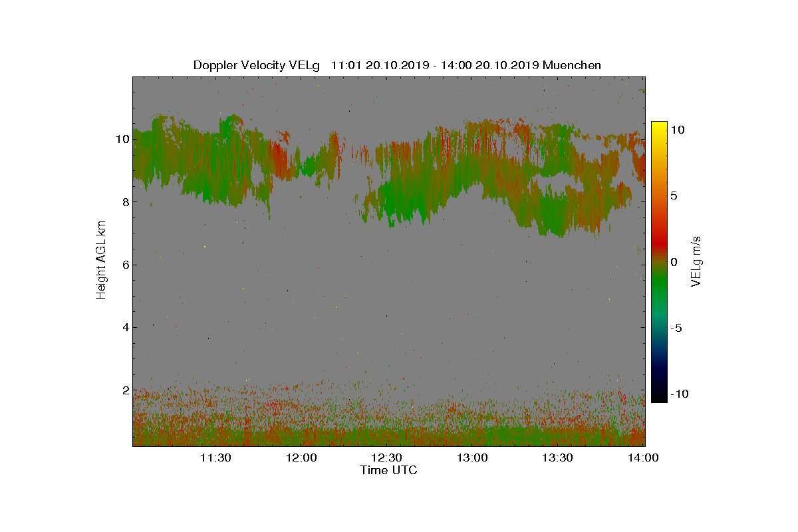
Task: Click the colorbar value 5 label
Action: click(674, 196)
